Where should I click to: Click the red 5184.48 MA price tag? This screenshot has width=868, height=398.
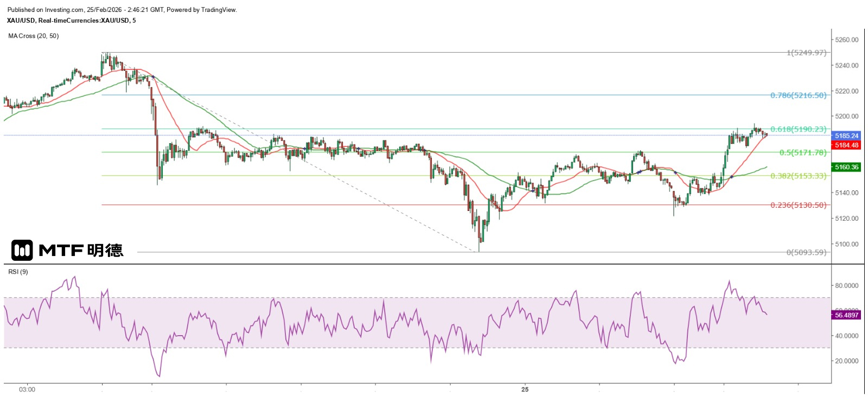846,145
